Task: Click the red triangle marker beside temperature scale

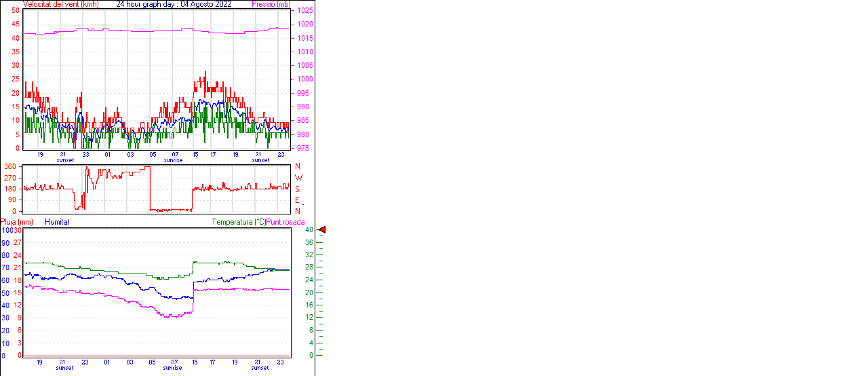Action: [322, 230]
